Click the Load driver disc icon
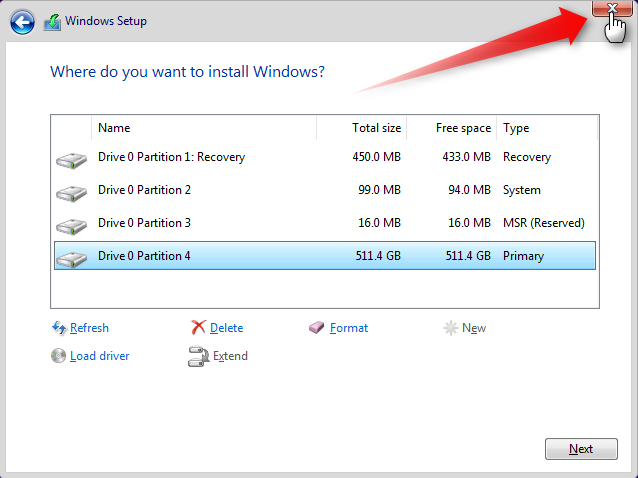This screenshot has height=478, width=638. pyautogui.click(x=58, y=356)
